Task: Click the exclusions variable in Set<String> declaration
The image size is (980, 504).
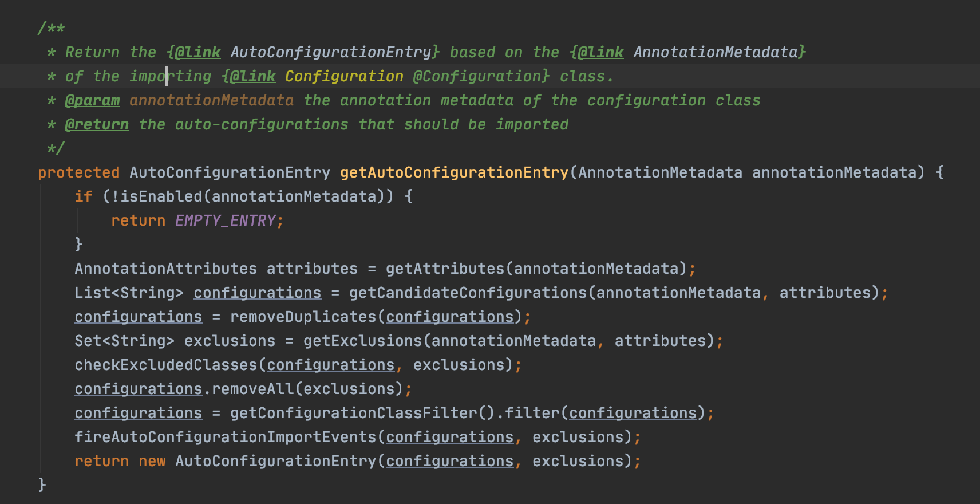Action: pos(230,341)
